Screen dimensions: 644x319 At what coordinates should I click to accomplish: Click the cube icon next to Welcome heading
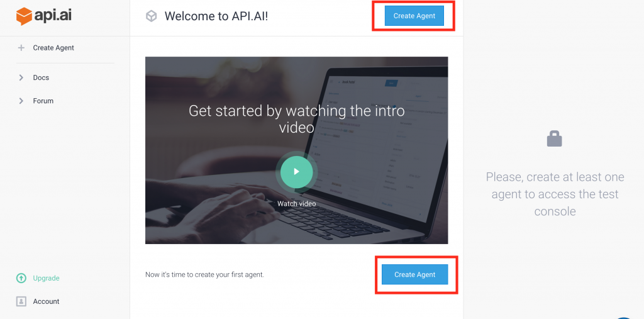[152, 16]
